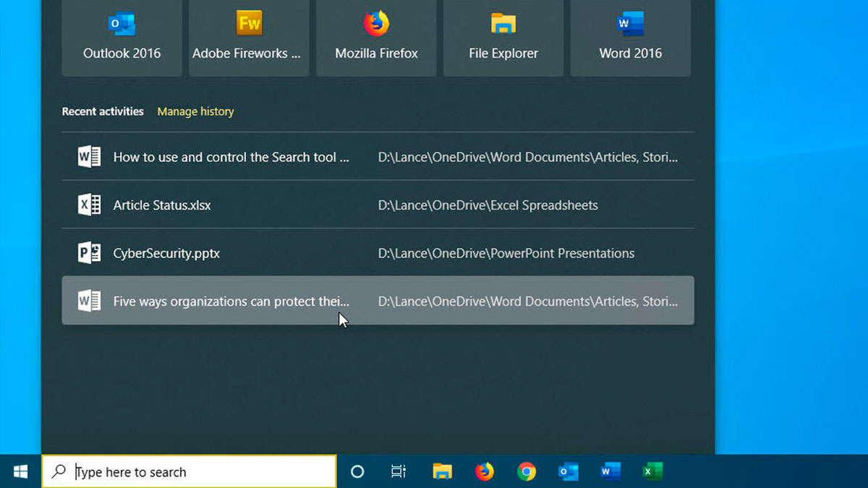
Task: Open 'Five ways organizations can protect' document
Action: pos(378,301)
